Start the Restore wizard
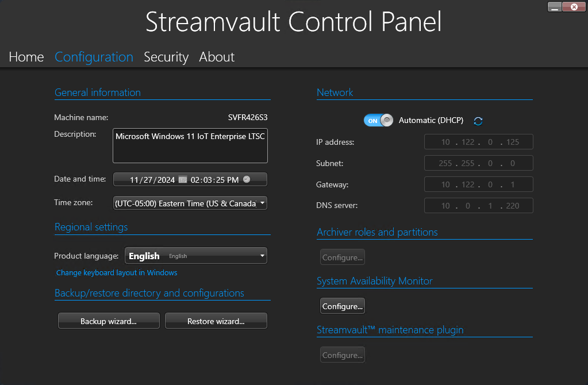The width and height of the screenshot is (588, 385). point(216,321)
